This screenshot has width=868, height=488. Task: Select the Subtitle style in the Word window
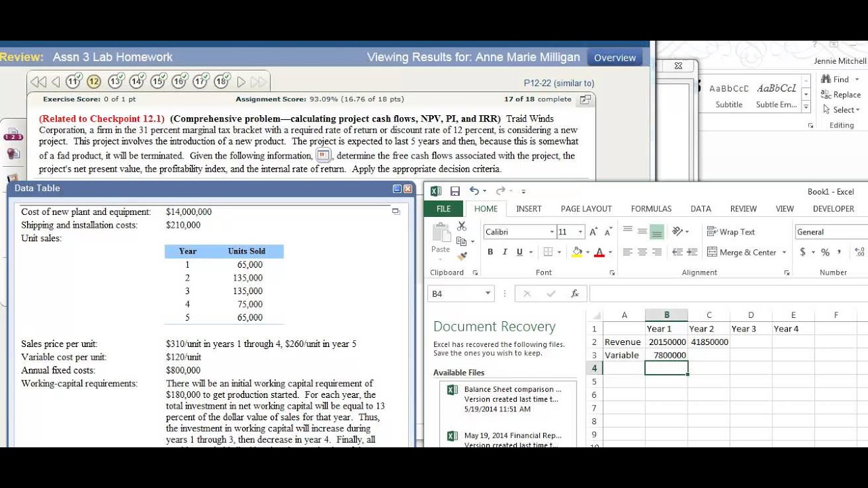[729, 96]
